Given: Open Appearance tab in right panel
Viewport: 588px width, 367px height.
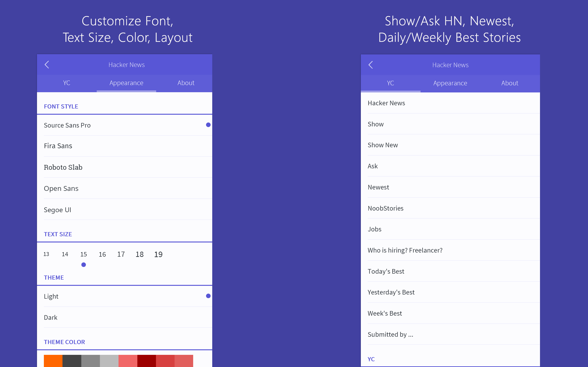Looking at the screenshot, I should click(450, 83).
